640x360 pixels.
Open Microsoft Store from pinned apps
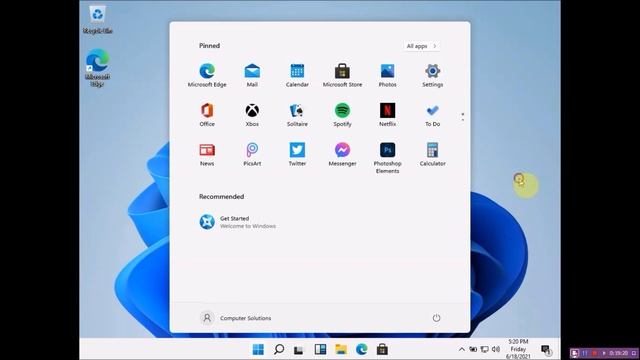(342, 76)
